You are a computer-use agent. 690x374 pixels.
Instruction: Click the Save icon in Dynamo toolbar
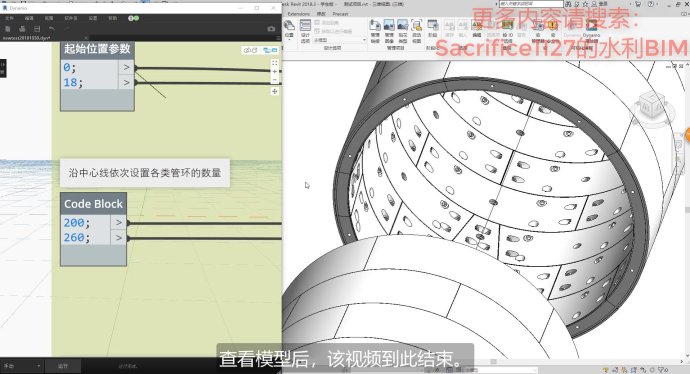coord(37,29)
